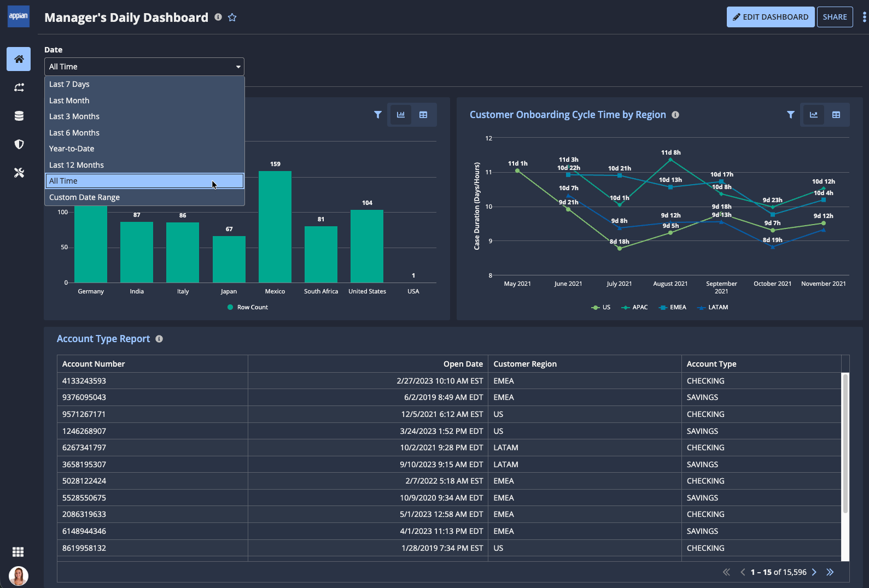The image size is (869, 588).
Task: Go to last page of table
Action: click(830, 572)
